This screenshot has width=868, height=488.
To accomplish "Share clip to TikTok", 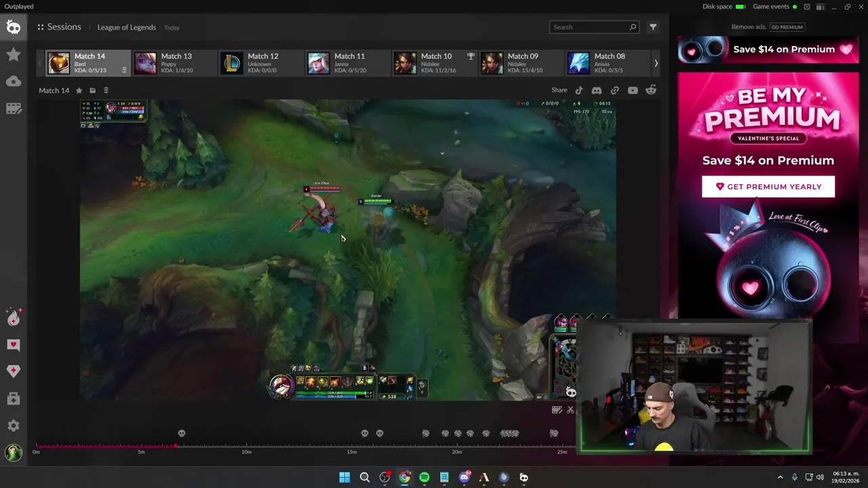I will (x=579, y=90).
